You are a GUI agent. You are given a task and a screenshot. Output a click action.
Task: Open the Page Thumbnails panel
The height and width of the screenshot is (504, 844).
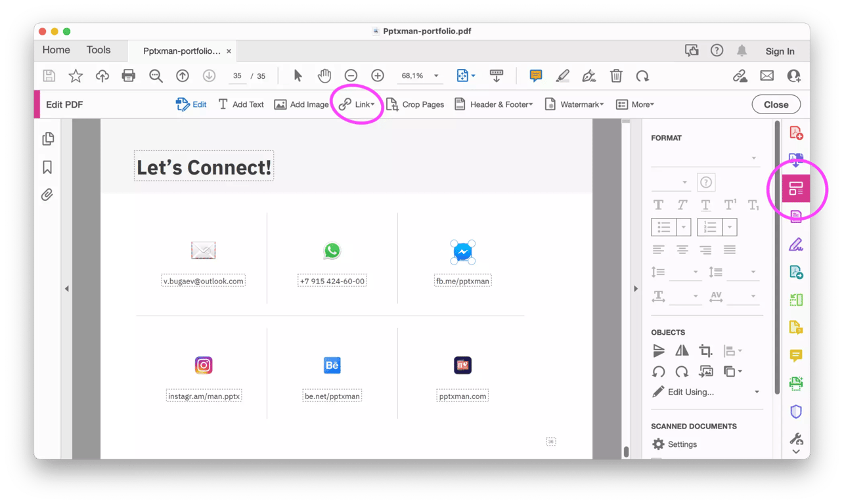(x=48, y=138)
